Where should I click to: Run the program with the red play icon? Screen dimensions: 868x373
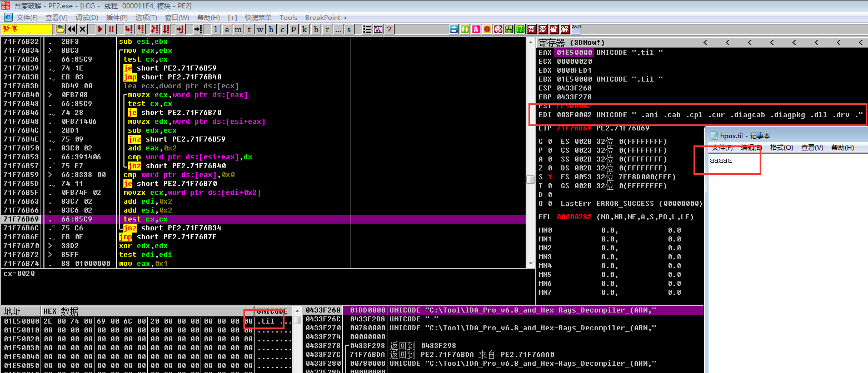coord(100,29)
